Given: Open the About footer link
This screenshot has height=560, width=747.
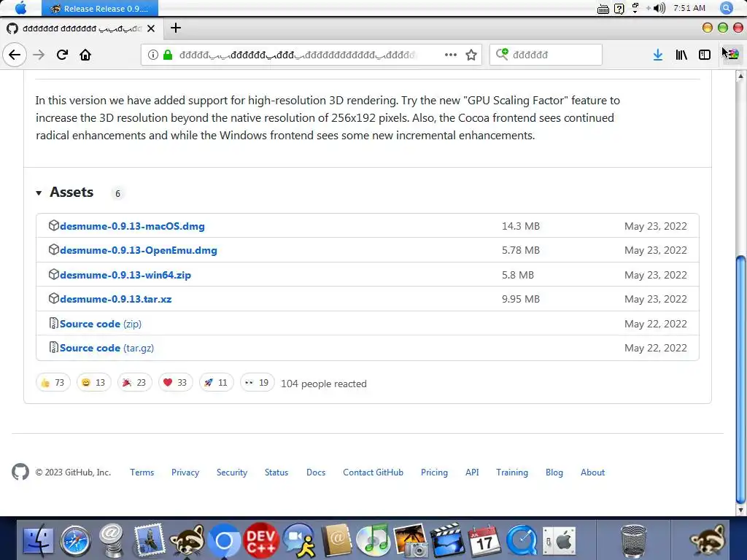Looking at the screenshot, I should point(592,472).
